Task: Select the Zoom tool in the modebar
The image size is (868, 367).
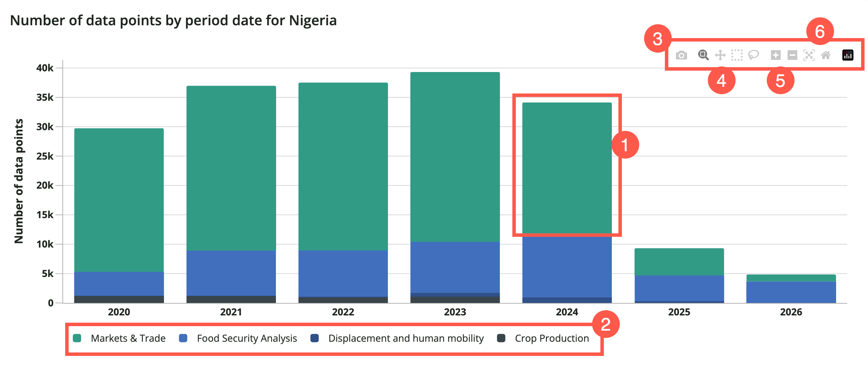Action: coord(703,55)
